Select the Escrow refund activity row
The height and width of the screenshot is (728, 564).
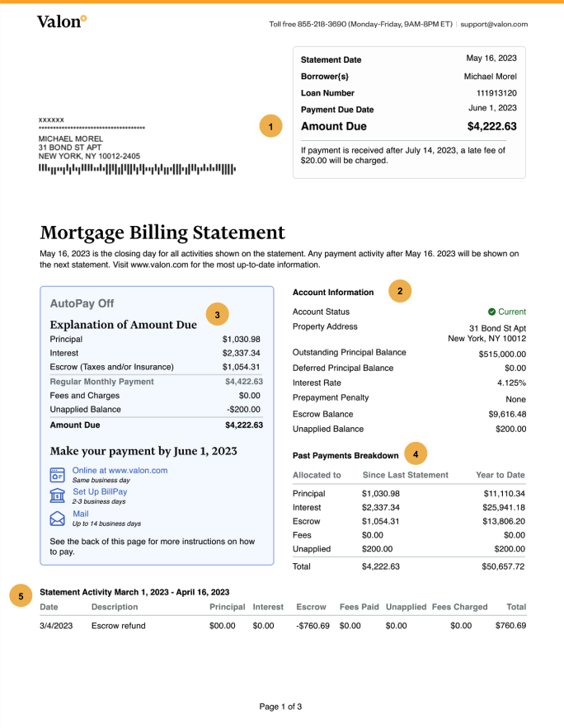click(x=282, y=626)
